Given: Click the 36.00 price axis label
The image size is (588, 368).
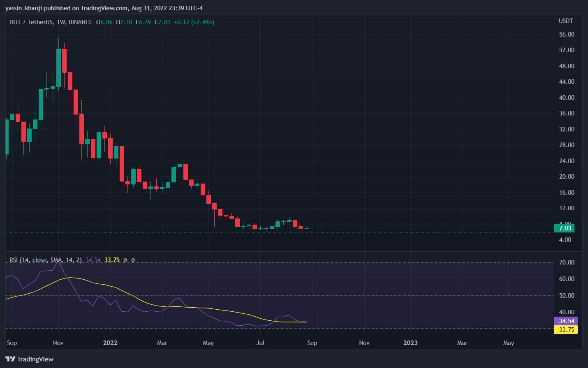Looking at the screenshot, I should 567,113.
